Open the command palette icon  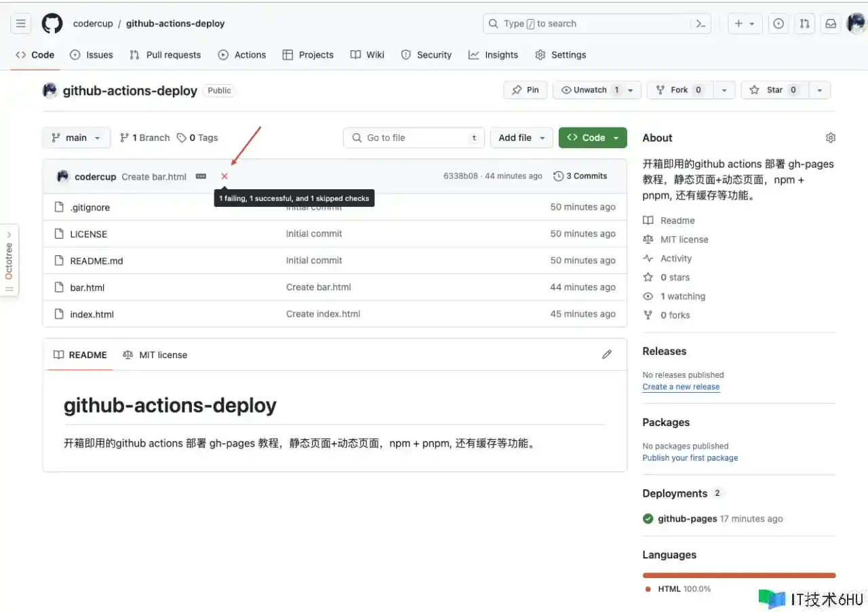pyautogui.click(x=701, y=24)
